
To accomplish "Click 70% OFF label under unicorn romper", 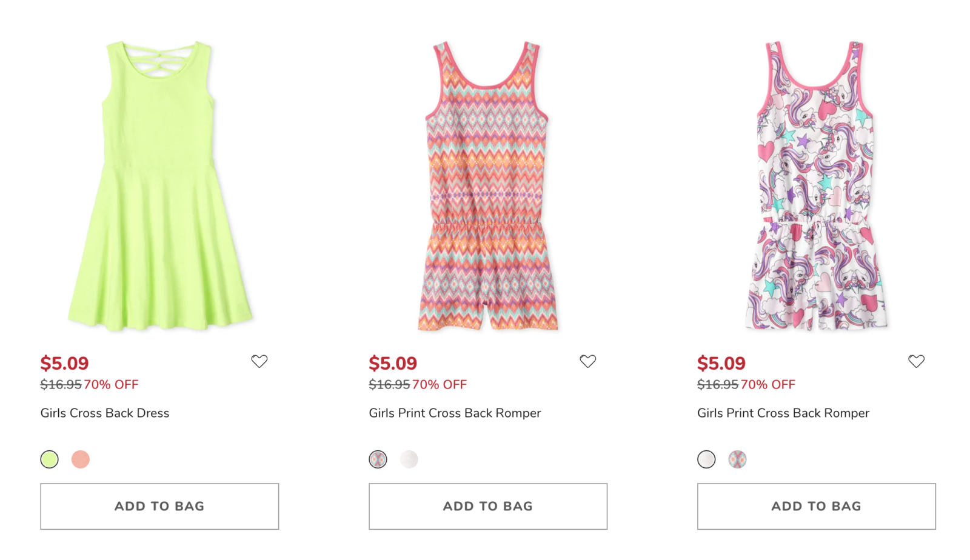I will pos(768,384).
